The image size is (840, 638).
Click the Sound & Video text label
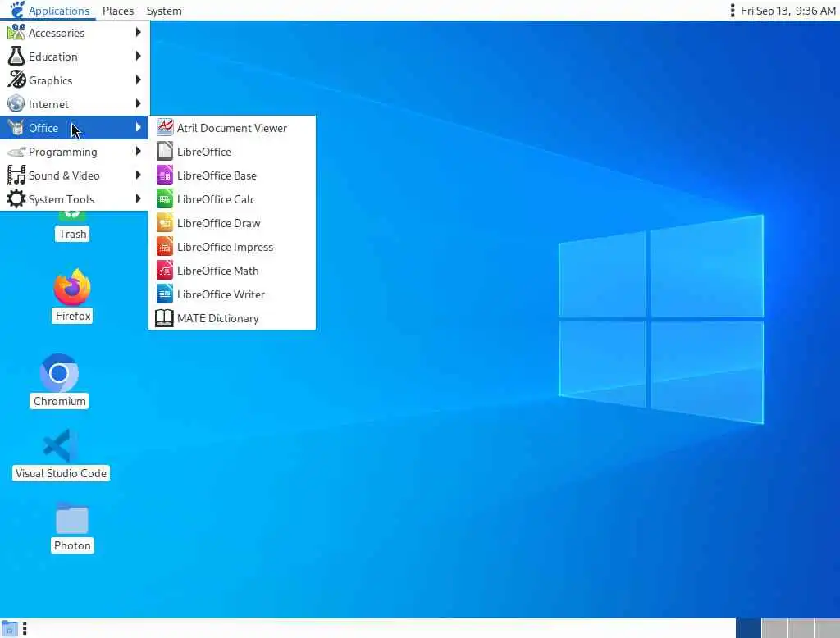(64, 175)
